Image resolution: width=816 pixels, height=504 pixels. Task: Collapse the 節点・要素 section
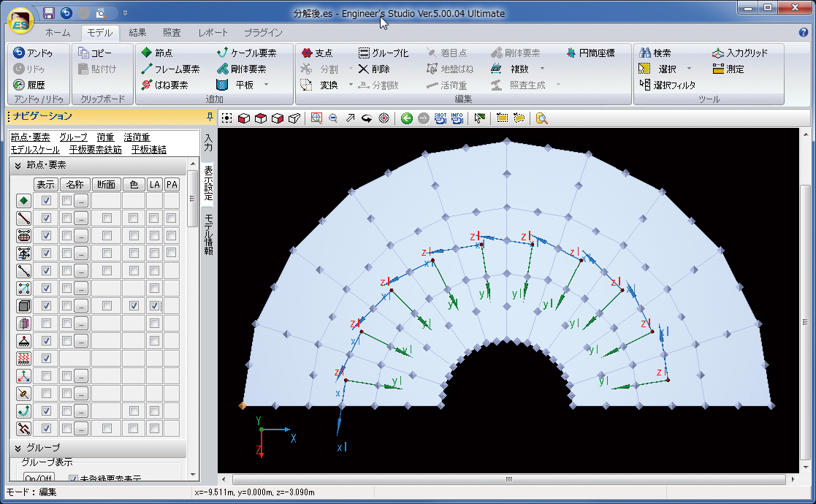pos(18,165)
